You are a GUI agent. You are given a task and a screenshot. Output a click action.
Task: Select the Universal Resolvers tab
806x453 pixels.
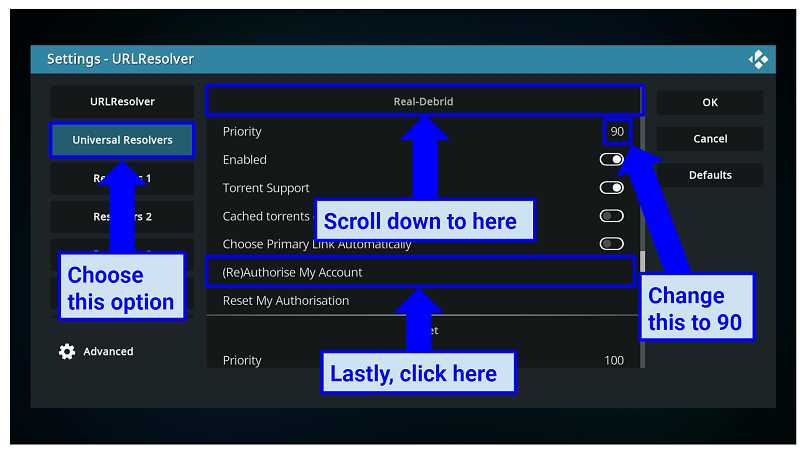(122, 140)
